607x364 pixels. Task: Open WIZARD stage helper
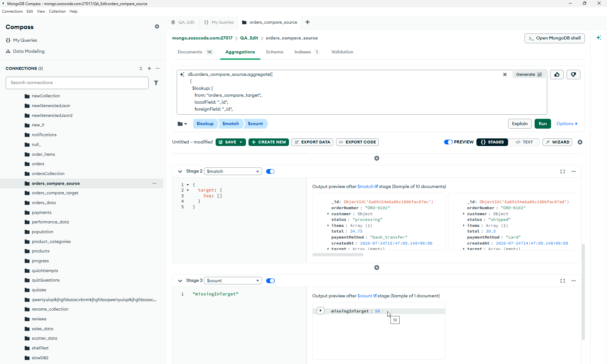tap(557, 142)
